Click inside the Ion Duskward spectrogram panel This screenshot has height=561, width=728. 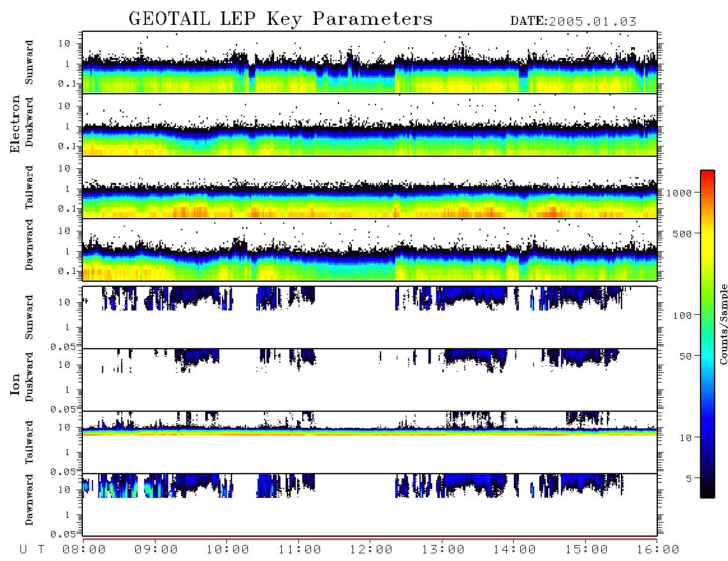(x=370, y=380)
